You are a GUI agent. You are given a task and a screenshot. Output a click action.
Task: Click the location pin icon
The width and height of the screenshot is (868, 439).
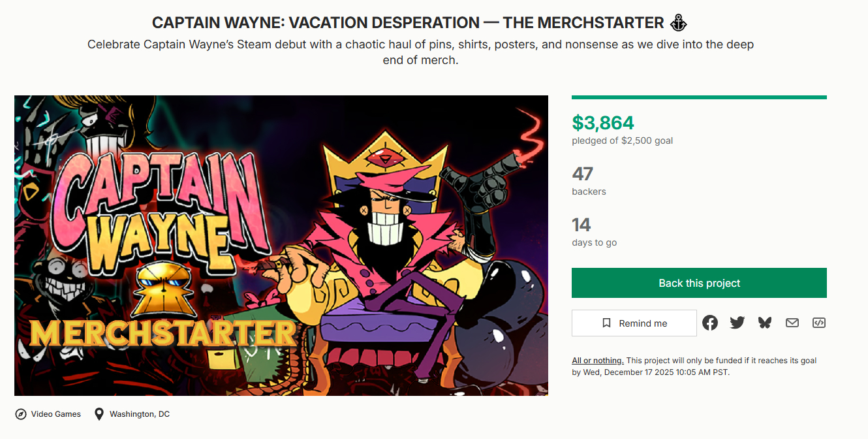(99, 414)
